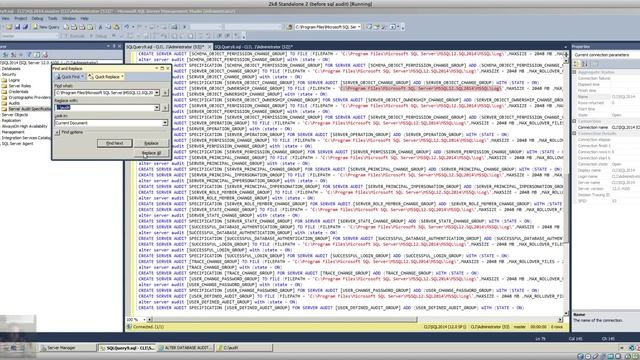Expand the Find options section
640x360 pixels.
pos(58,132)
